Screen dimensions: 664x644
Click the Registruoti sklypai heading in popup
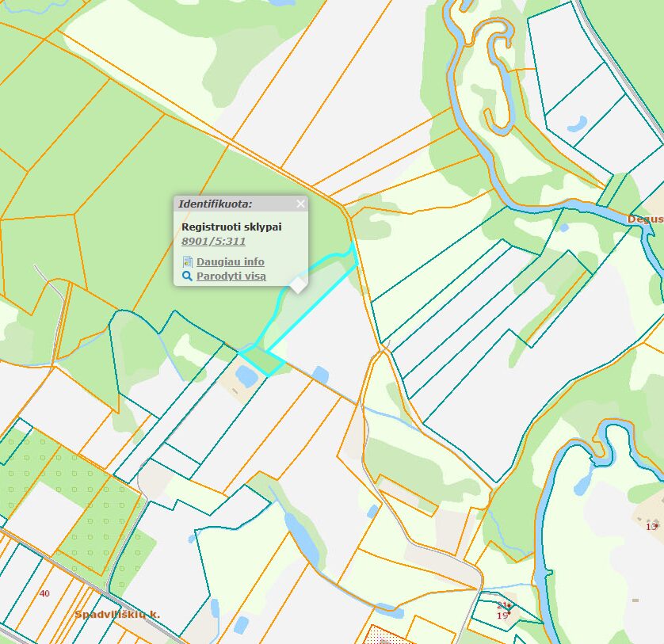pos(231,227)
